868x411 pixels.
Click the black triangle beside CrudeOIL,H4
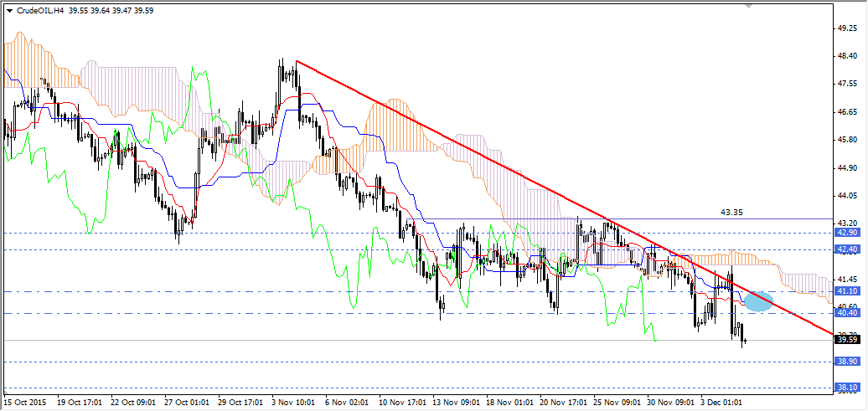[8, 10]
